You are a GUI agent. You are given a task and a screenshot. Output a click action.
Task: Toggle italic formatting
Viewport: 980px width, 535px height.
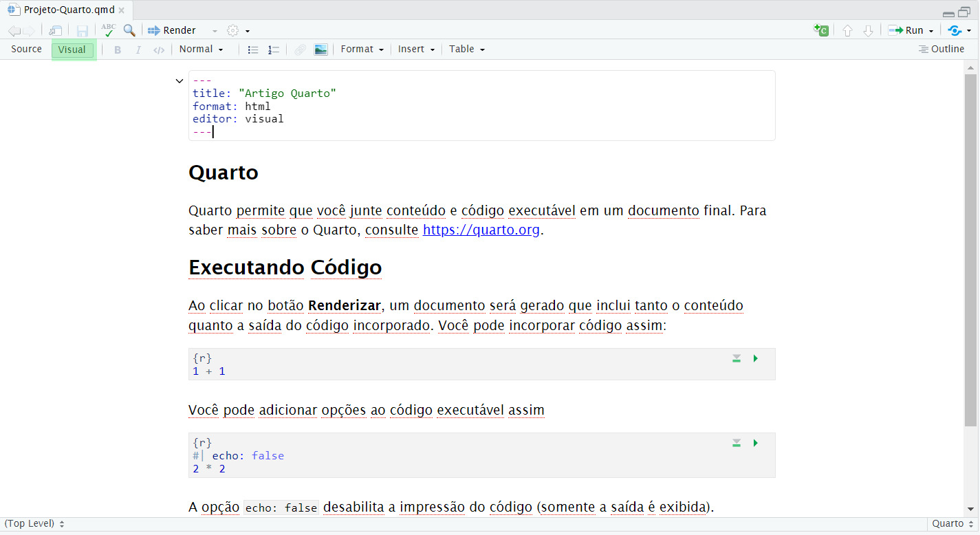138,50
